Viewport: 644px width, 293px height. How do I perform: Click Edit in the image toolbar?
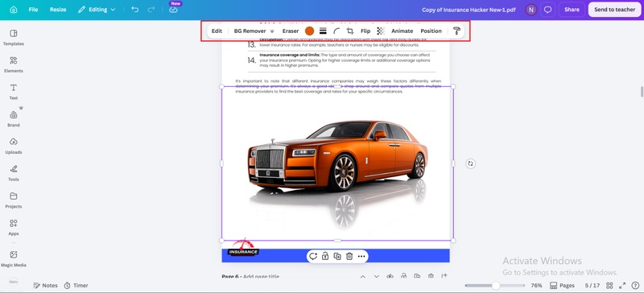tap(217, 31)
